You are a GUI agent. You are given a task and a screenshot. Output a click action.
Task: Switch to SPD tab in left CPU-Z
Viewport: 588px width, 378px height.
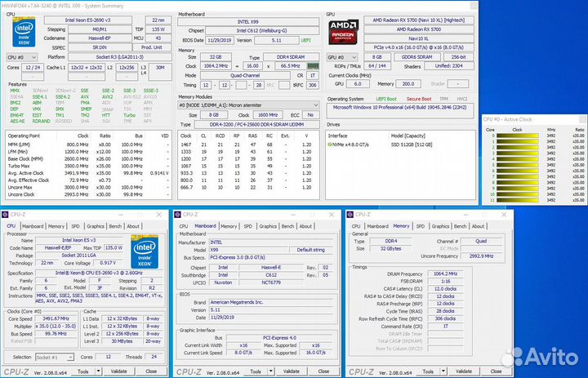pos(75,226)
